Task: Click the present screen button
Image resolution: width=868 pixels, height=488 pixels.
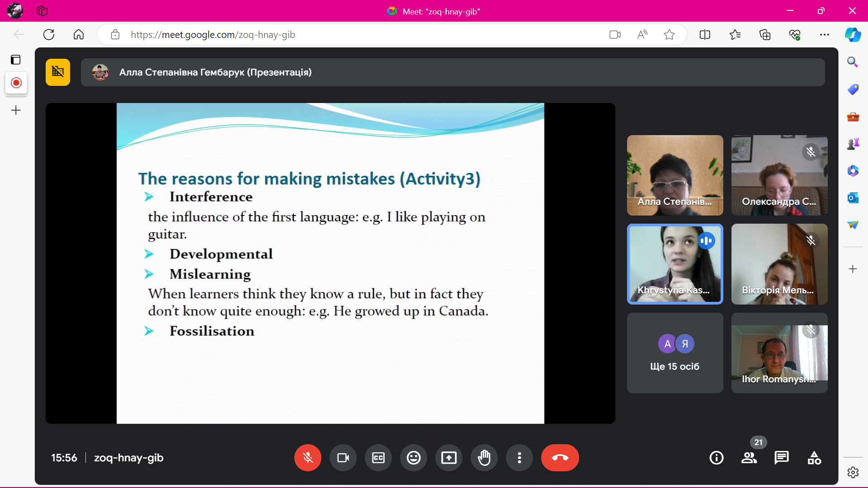Action: pos(449,458)
